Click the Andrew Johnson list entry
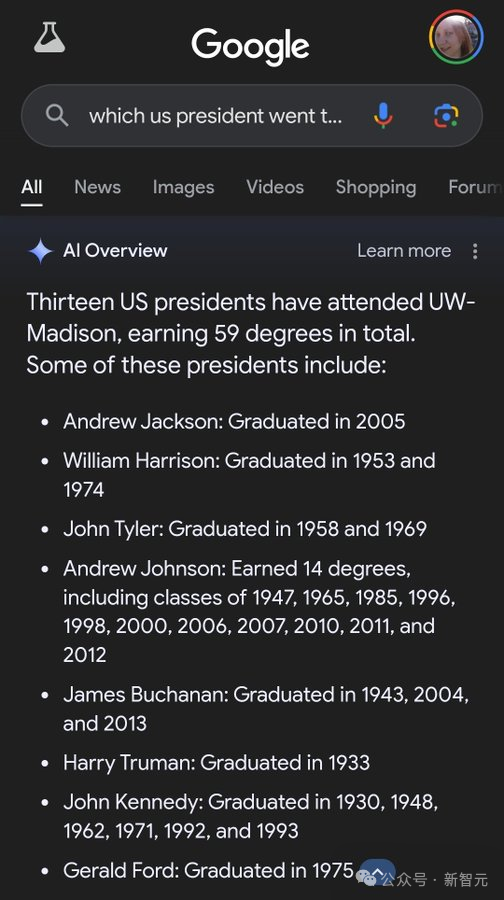The image size is (504, 900). [259, 611]
